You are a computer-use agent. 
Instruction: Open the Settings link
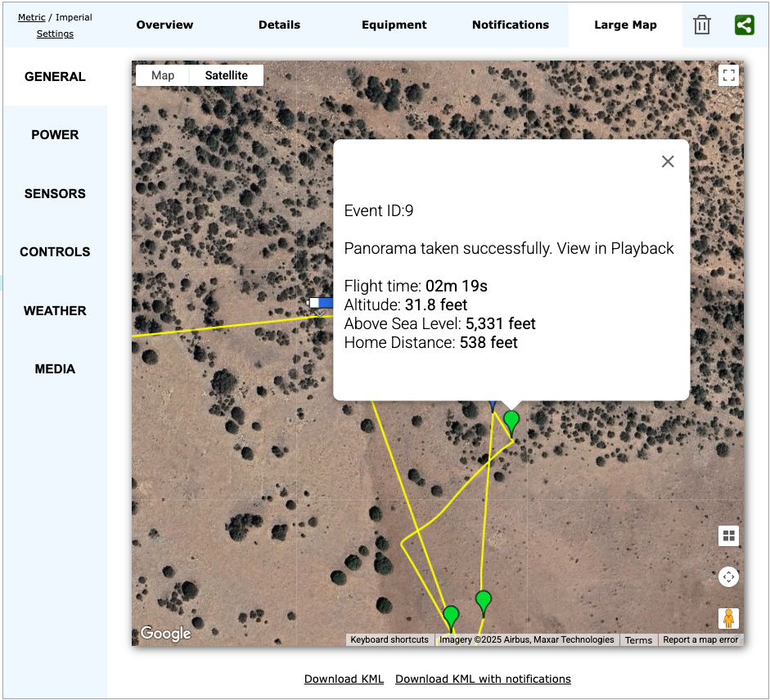tap(55, 34)
